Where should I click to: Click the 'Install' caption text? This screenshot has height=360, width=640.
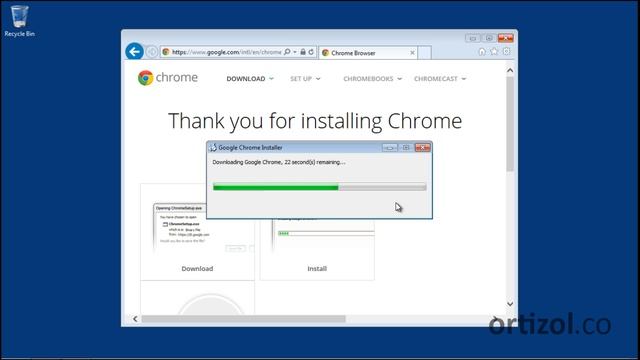(317, 269)
